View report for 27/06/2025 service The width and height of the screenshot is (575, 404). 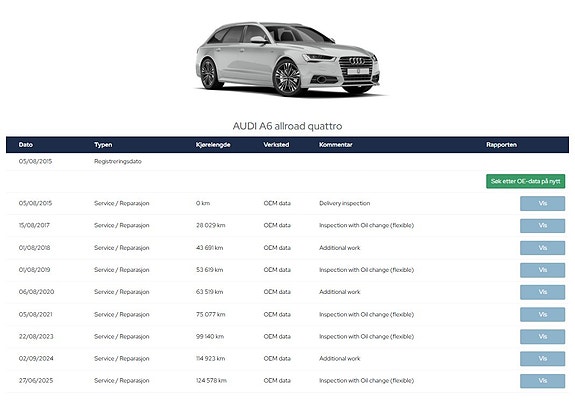[542, 381]
